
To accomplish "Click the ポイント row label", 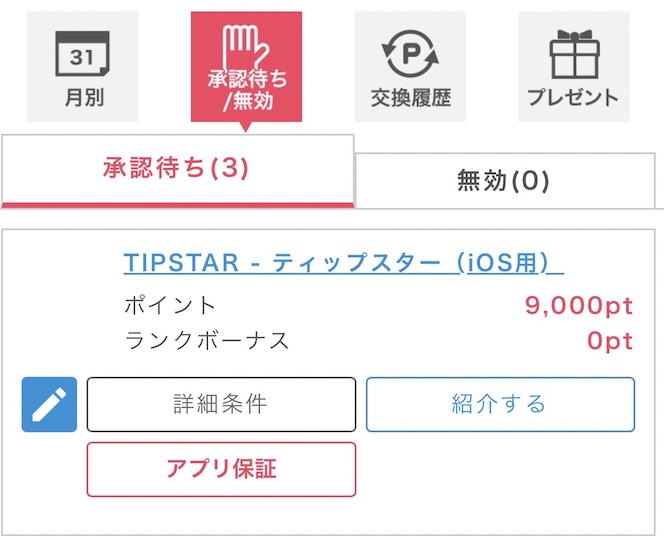I will pos(170,306).
